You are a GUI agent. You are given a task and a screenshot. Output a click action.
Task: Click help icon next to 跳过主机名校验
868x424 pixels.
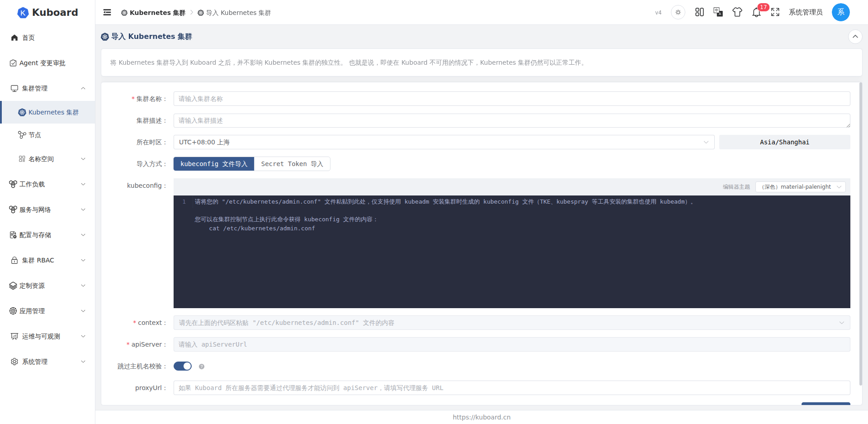point(202,367)
